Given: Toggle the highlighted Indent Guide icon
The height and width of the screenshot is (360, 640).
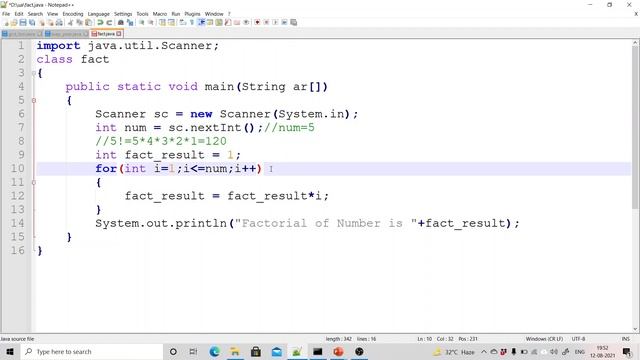Looking at the screenshot, I should point(201,22).
